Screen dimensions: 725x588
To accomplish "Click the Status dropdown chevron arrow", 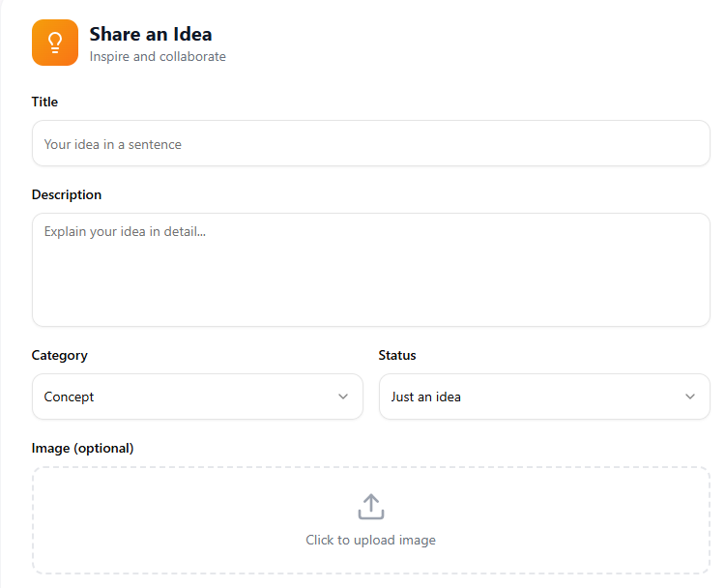I will click(x=690, y=397).
